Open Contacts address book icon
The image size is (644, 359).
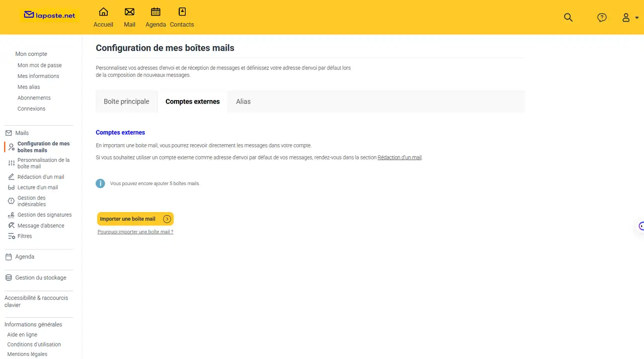click(182, 12)
